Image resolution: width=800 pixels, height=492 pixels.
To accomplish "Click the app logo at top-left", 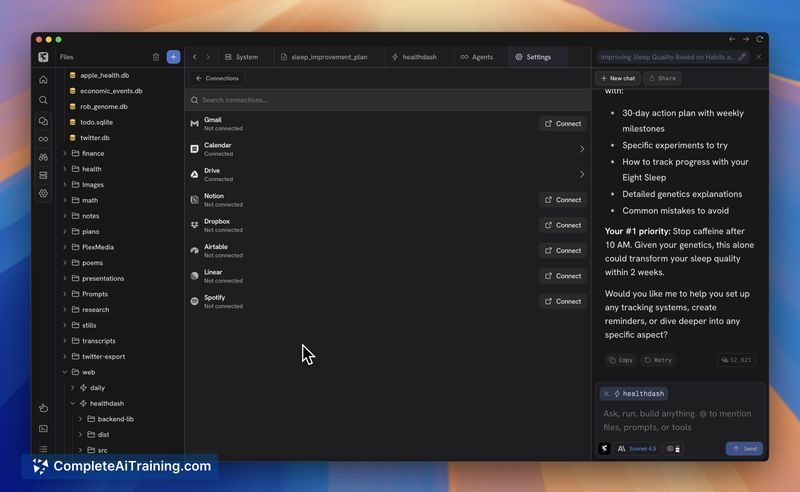I will 43,57.
